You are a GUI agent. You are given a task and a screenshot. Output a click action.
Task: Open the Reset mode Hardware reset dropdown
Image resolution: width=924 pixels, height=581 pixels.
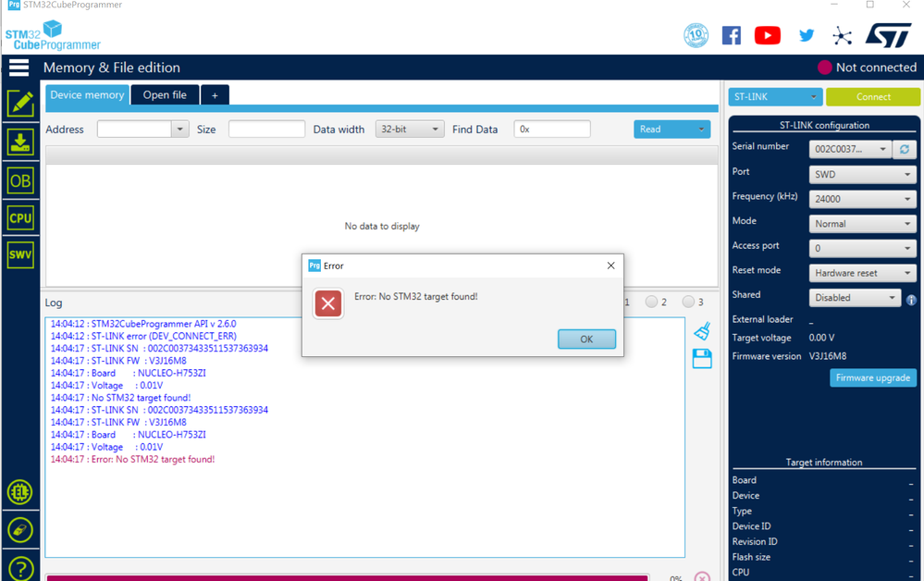pos(863,273)
